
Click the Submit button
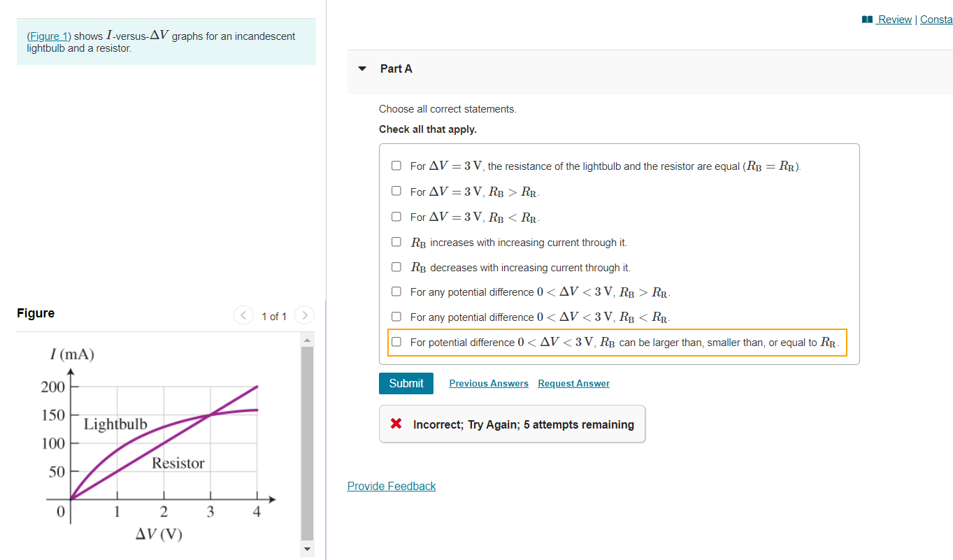pos(406,383)
